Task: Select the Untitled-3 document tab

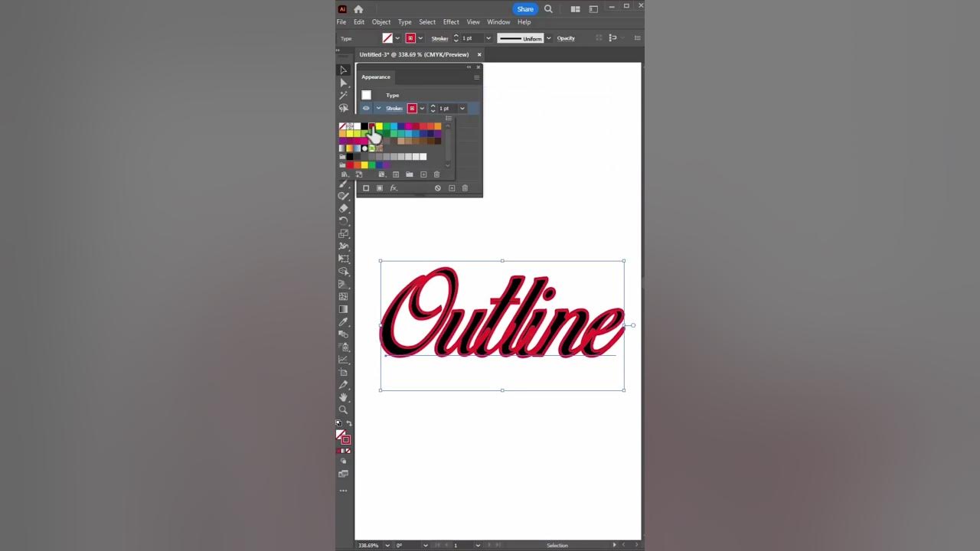Action: (414, 54)
